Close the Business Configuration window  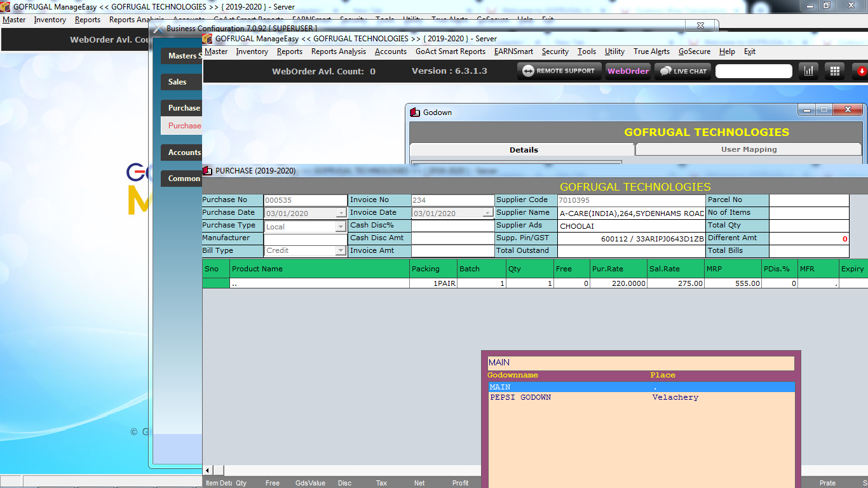point(700,25)
